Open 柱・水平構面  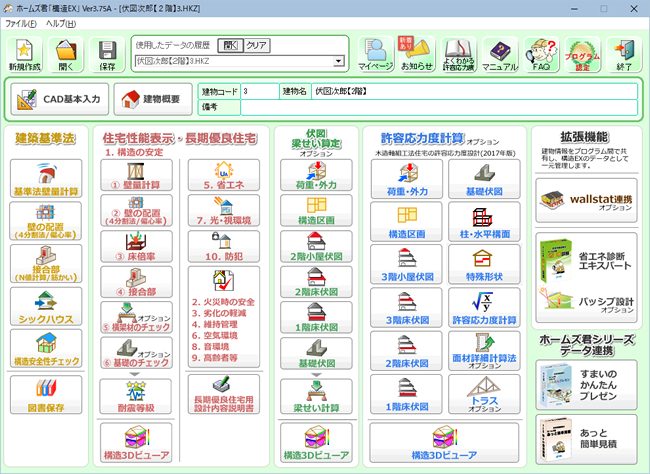484,222
